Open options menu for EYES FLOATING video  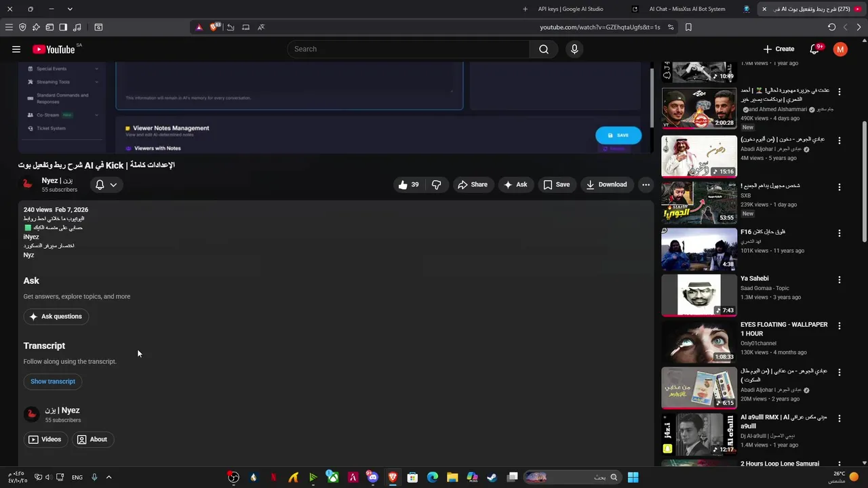pyautogui.click(x=839, y=325)
